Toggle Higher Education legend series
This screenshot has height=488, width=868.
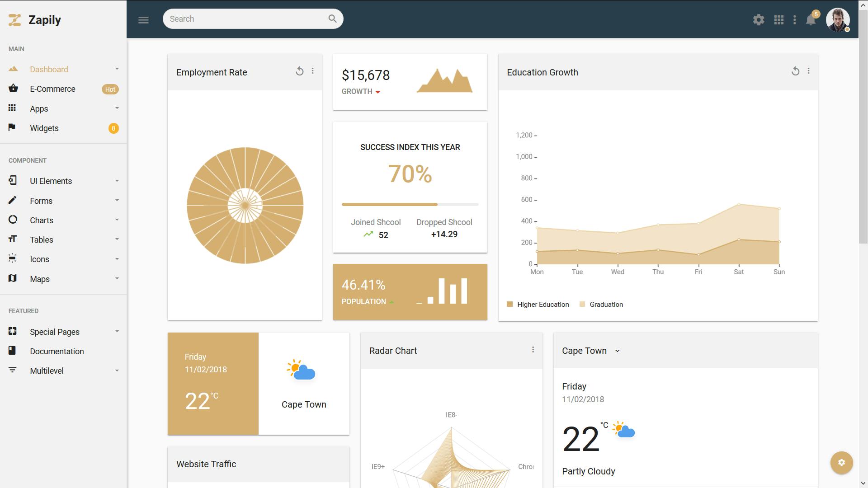click(x=538, y=305)
